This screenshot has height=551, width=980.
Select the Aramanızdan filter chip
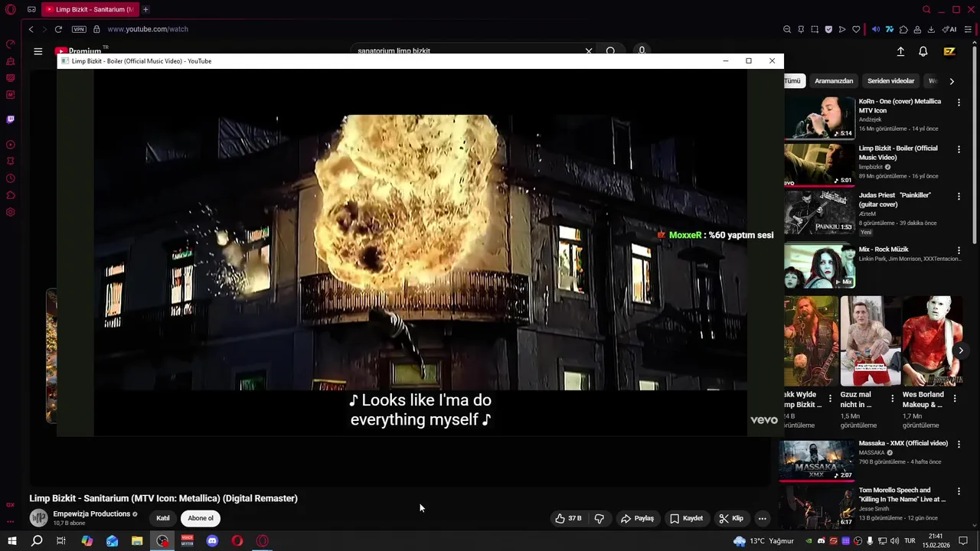(x=834, y=81)
